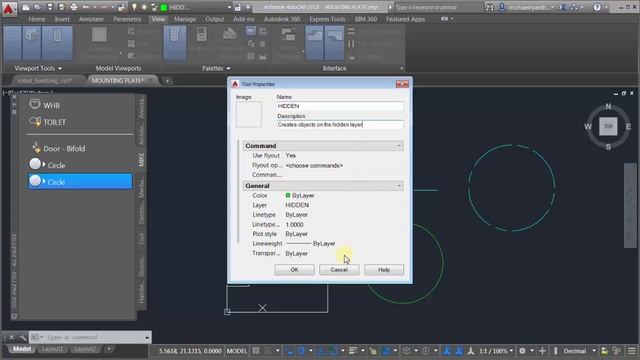Screen dimensions: 640x360
Task: Toggle the MODEL space button in the status bar
Action: (x=237, y=351)
